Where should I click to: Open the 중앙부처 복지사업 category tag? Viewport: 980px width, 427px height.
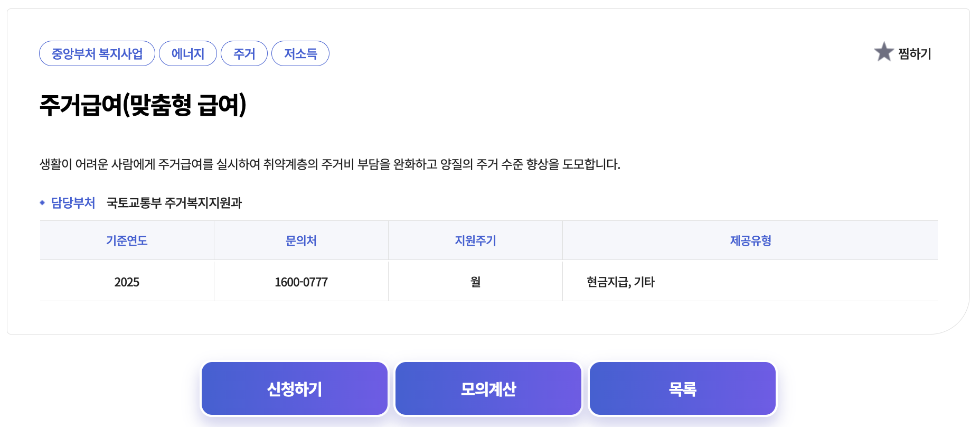click(97, 53)
